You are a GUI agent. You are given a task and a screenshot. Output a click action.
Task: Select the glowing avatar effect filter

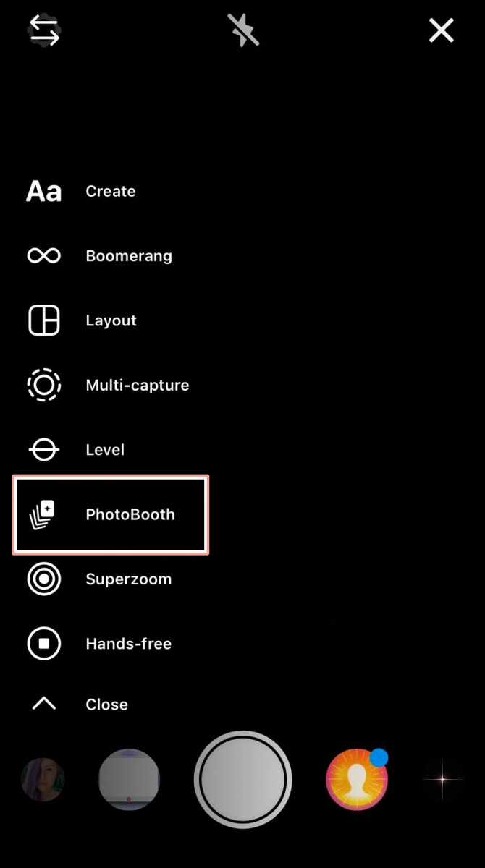point(357,780)
